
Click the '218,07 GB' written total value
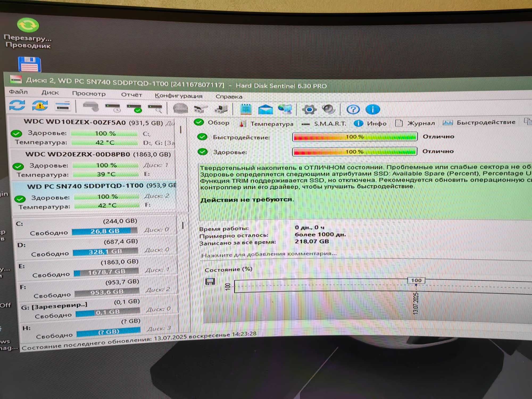[312, 241]
